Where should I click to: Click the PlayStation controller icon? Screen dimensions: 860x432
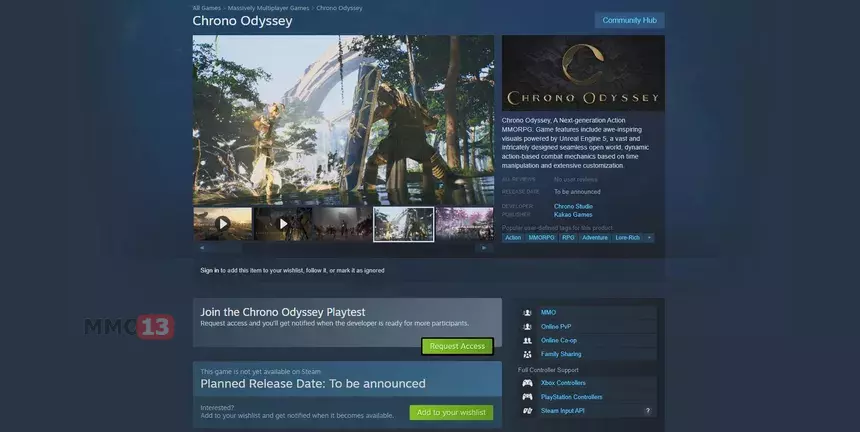coord(527,397)
